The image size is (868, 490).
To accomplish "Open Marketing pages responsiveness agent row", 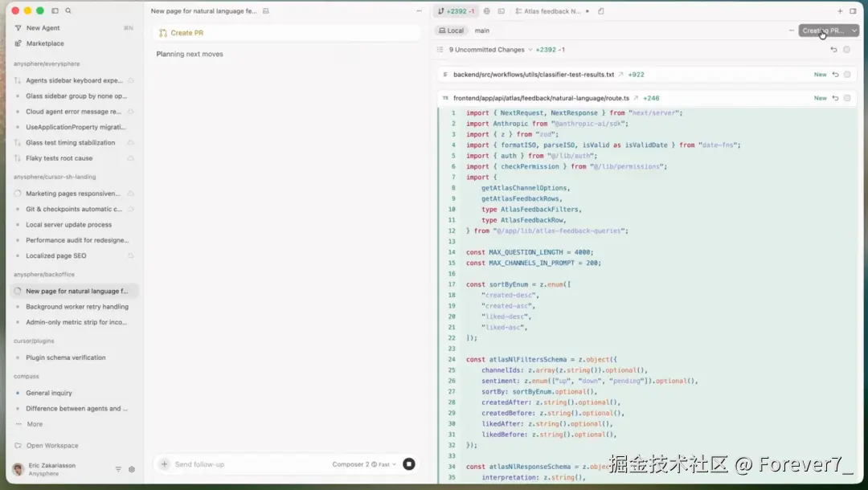I will click(x=74, y=194).
